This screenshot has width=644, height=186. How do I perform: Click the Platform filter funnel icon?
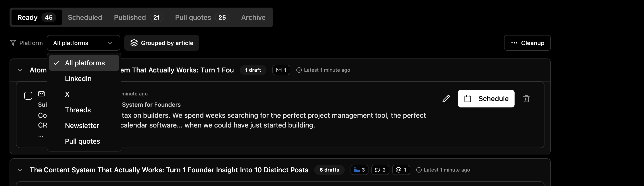(x=13, y=43)
